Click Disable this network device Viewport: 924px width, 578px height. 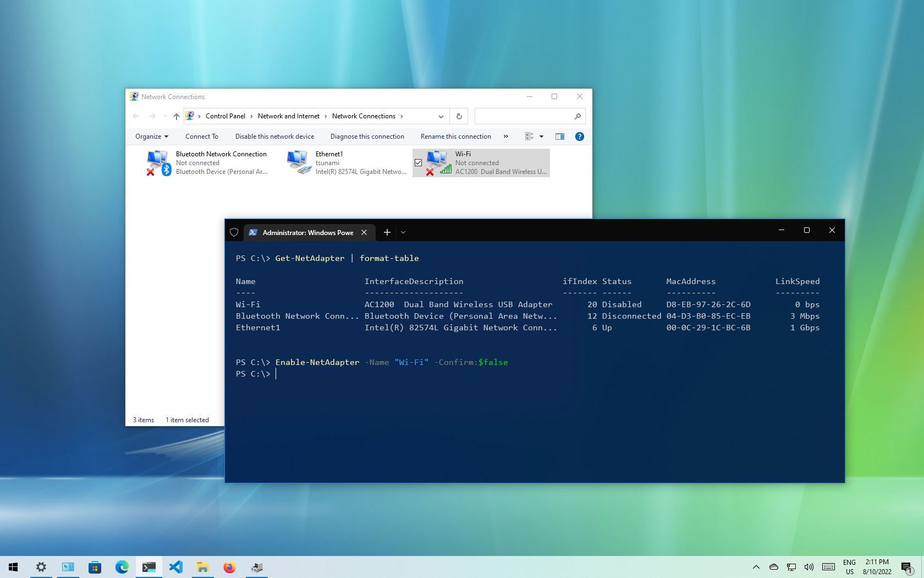click(x=274, y=136)
